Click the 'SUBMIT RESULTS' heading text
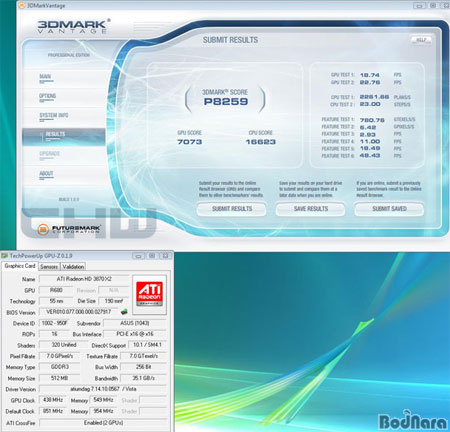Image resolution: width=450 pixels, height=432 pixels. [x=230, y=40]
